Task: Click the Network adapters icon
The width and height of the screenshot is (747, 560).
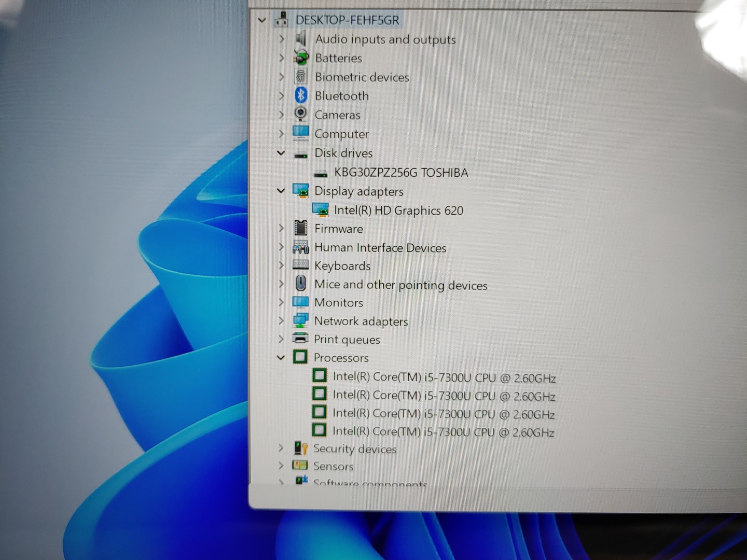Action: pos(300,320)
